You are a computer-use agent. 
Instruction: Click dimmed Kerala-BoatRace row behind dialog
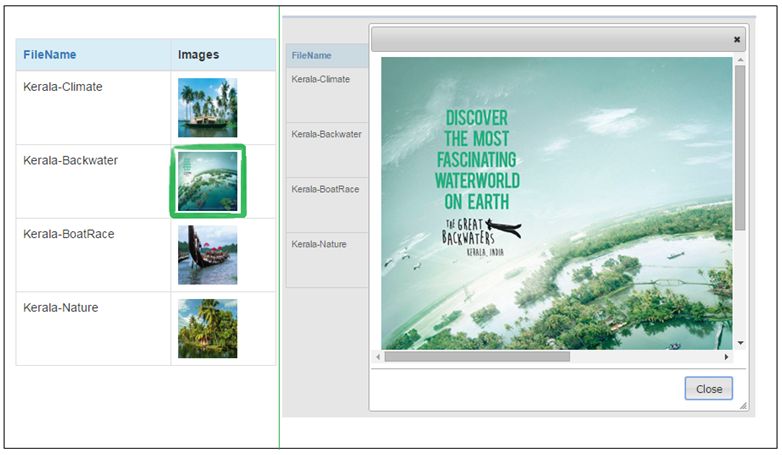tap(327, 205)
